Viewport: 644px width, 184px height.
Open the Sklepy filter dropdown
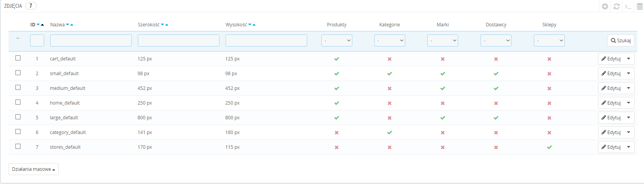click(x=549, y=40)
